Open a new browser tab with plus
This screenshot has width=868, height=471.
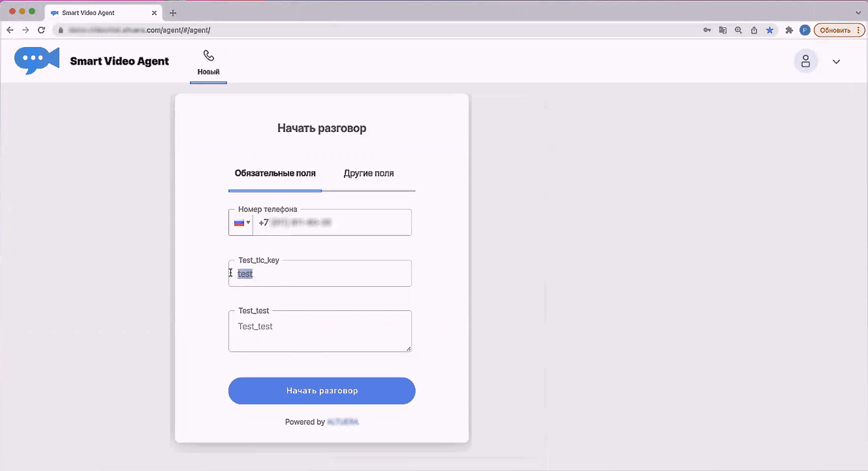point(173,12)
